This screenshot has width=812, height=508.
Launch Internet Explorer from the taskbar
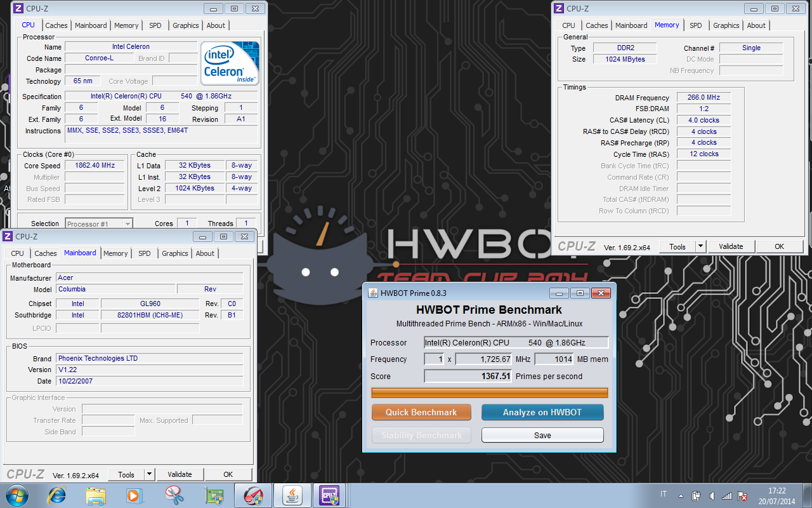pyautogui.click(x=57, y=495)
